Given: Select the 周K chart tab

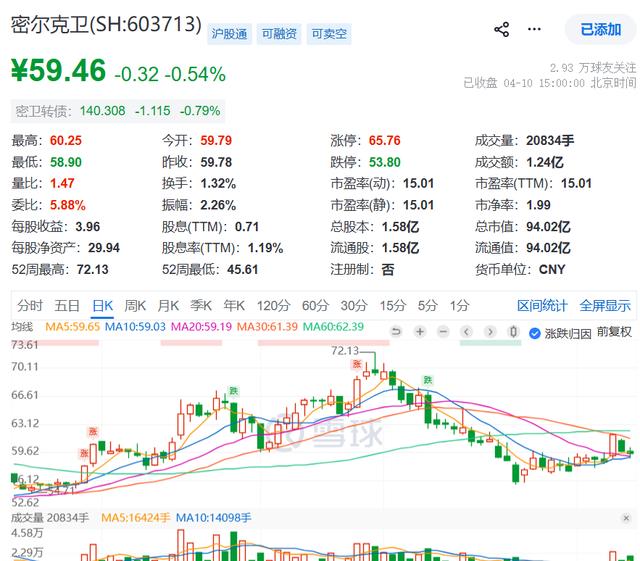Looking at the screenshot, I should pos(135,305).
